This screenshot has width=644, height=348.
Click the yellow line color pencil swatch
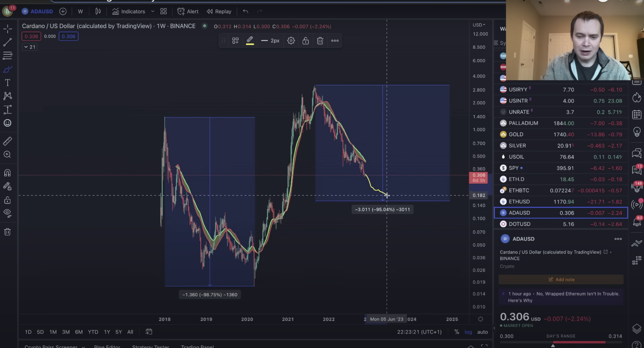250,41
